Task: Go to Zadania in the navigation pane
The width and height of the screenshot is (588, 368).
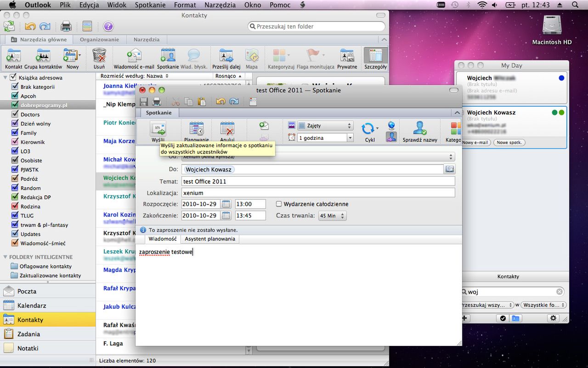Action: (48, 334)
